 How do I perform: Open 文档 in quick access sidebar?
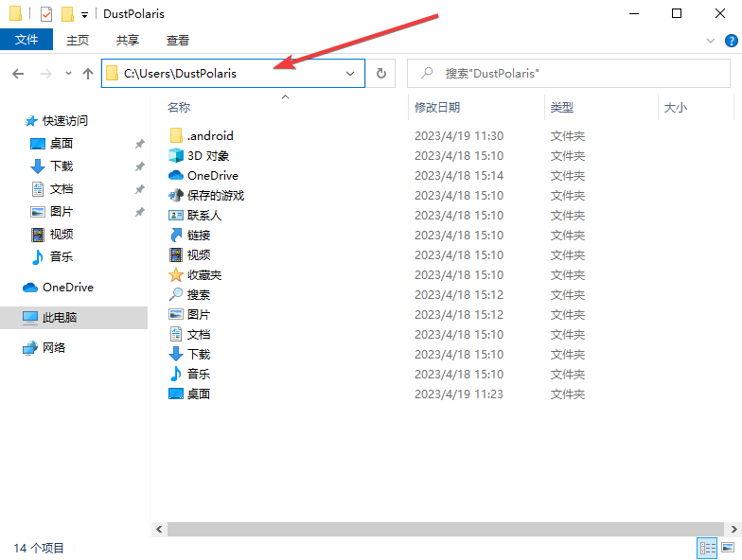62,189
